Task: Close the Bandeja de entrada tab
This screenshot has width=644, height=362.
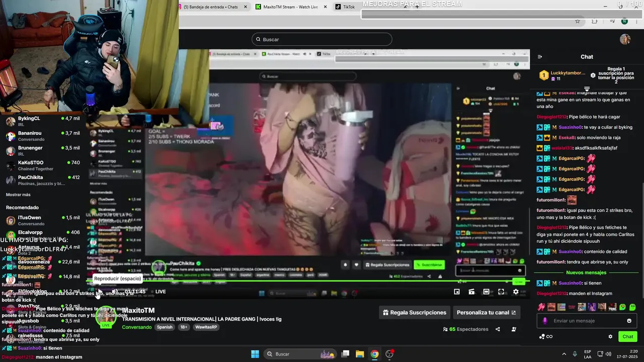Action: click(x=246, y=7)
